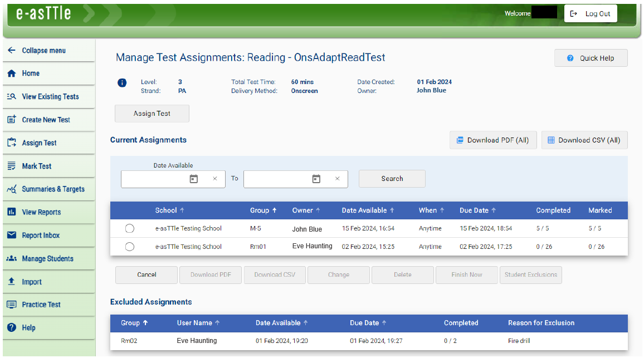Clear the second date field with its X
This screenshot has height=358, width=644.
[338, 178]
